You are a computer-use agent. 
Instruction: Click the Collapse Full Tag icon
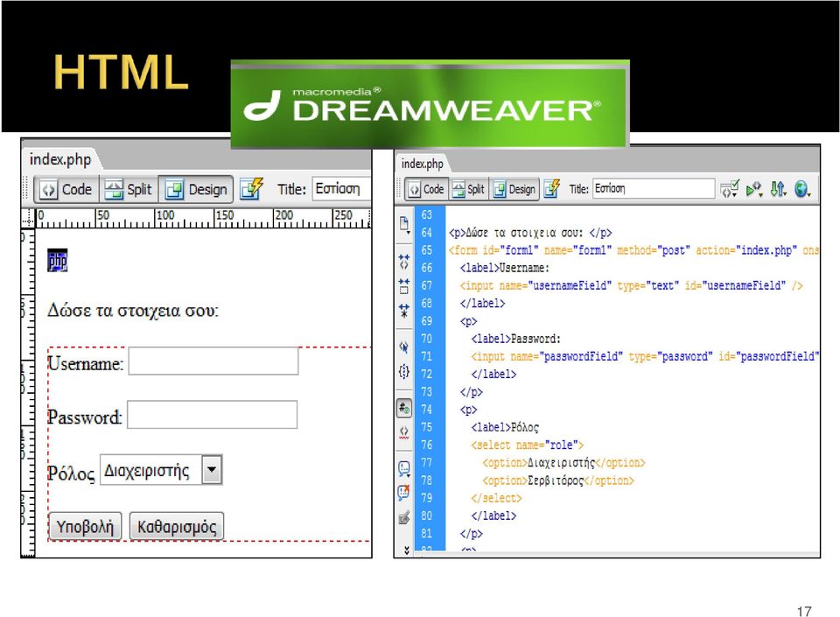coord(404,262)
